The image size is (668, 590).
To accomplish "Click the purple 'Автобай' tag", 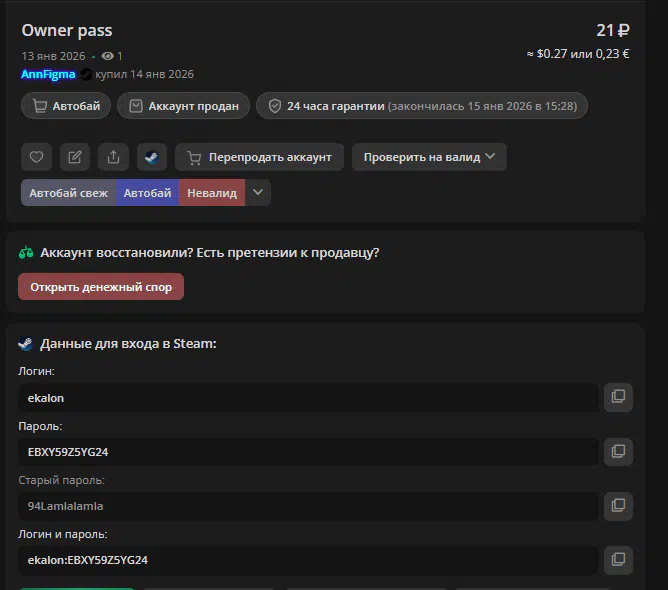I will coord(147,193).
